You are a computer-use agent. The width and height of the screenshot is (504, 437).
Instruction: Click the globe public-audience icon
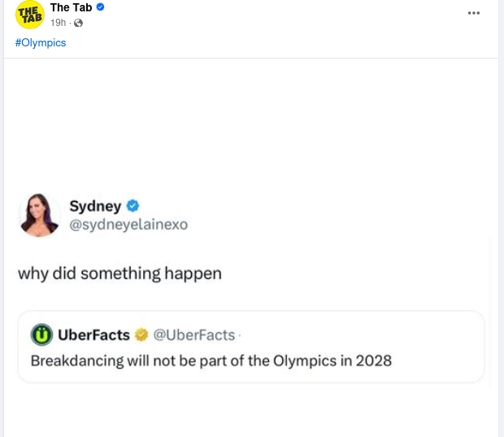pos(79,23)
